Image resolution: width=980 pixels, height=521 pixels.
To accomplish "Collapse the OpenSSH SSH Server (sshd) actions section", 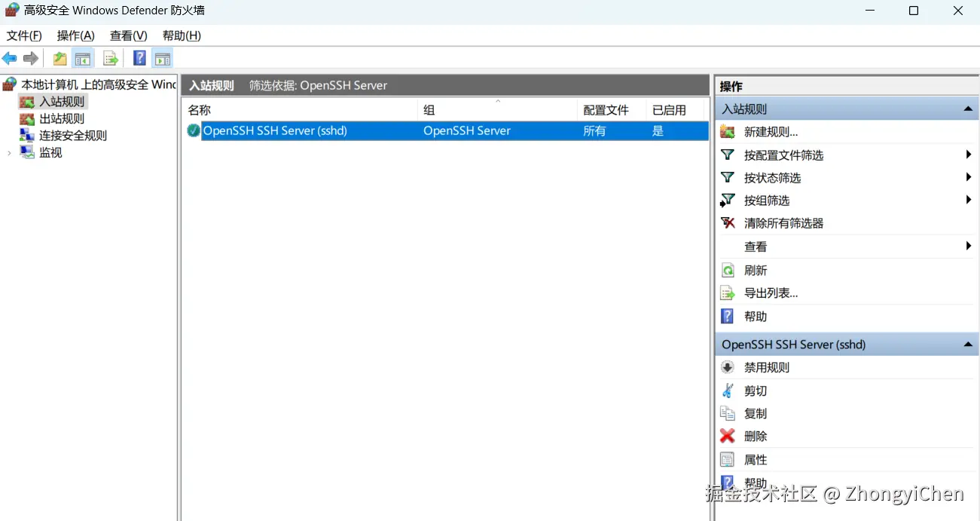I will [968, 345].
